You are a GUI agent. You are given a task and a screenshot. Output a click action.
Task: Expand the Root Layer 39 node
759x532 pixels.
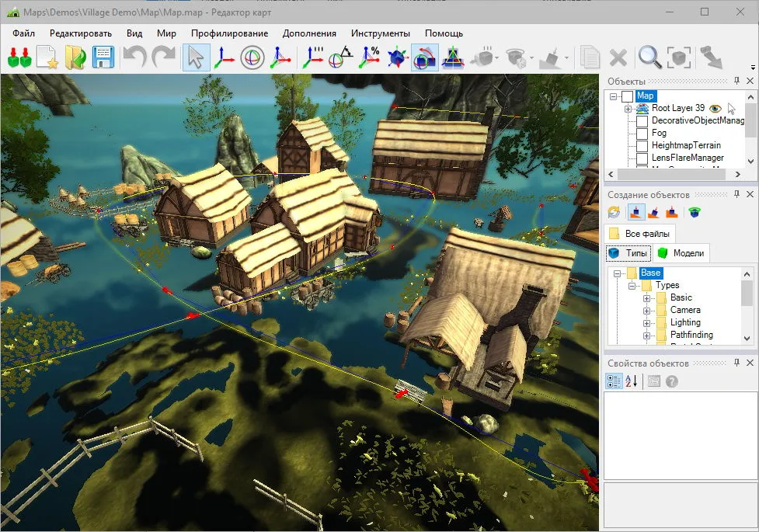[x=628, y=109]
